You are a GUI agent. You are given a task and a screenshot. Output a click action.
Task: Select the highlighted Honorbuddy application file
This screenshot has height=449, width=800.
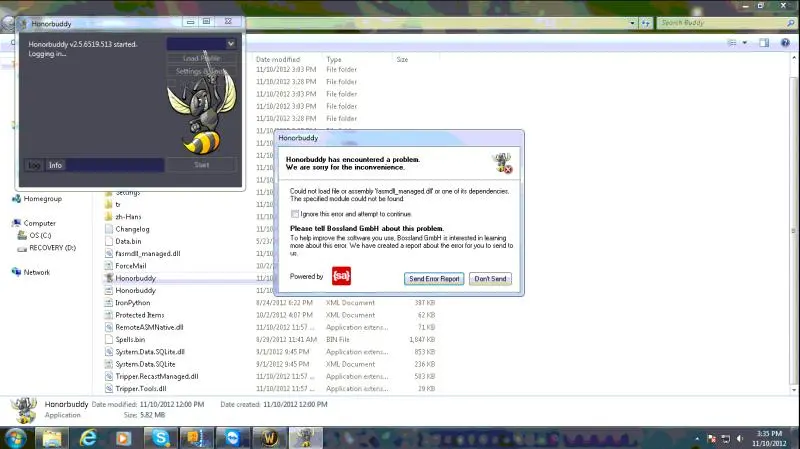pyautogui.click(x=135, y=278)
